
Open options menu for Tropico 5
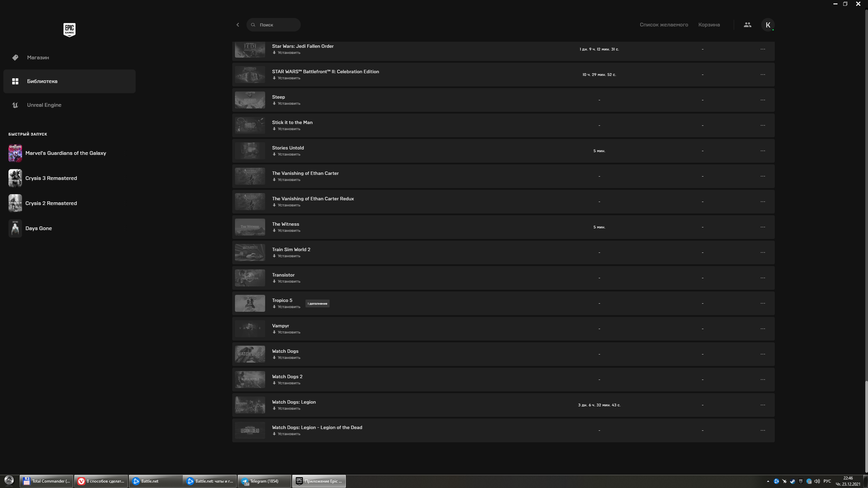[763, 303]
